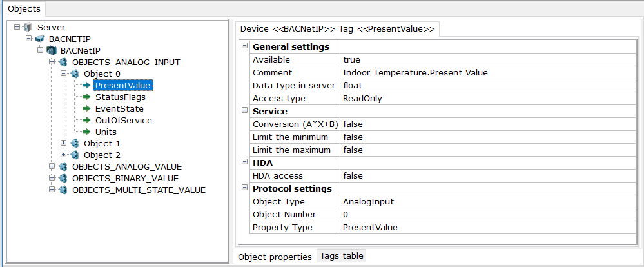Select the OutOfService tag
This screenshot has height=267, width=644.
coord(124,121)
